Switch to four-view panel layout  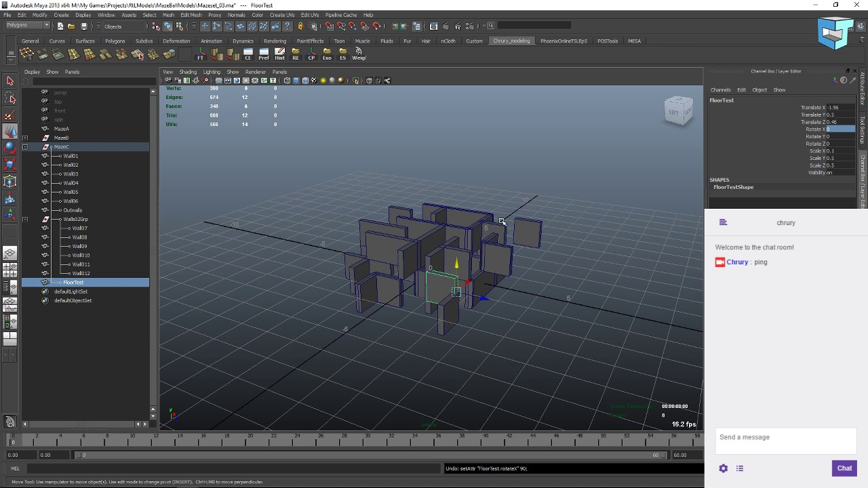click(x=9, y=269)
